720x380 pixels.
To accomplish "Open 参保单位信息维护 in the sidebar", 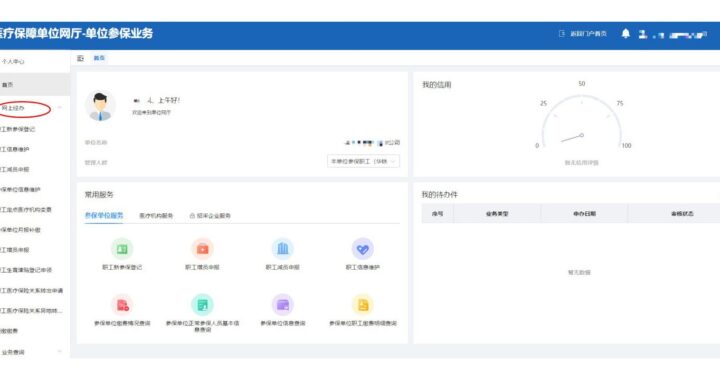I will pyautogui.click(x=20, y=190).
